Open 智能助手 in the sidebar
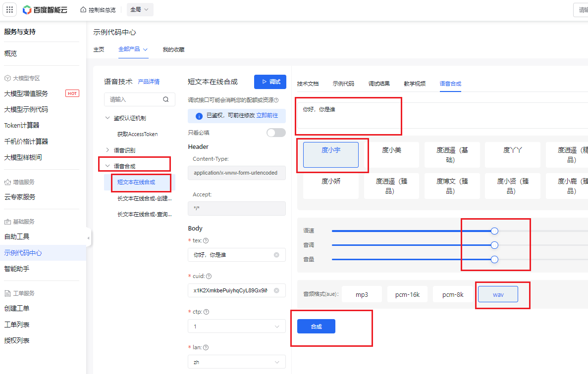 point(16,269)
